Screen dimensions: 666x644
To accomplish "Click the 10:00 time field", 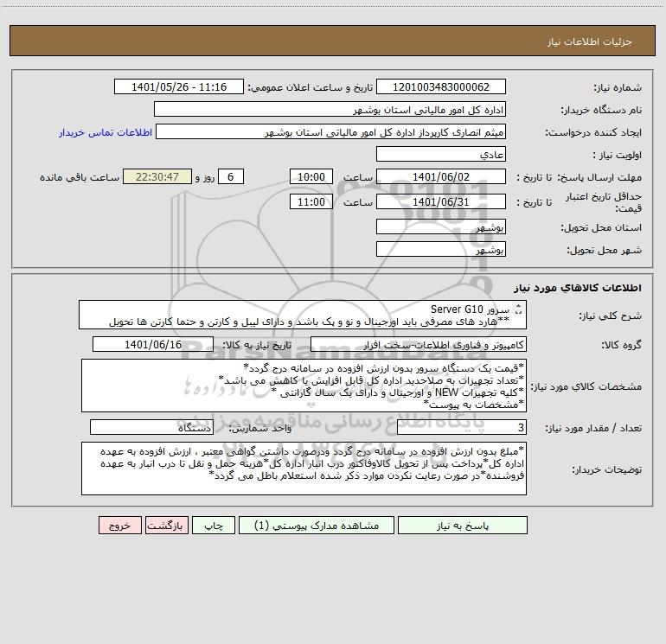I will click(x=311, y=176).
